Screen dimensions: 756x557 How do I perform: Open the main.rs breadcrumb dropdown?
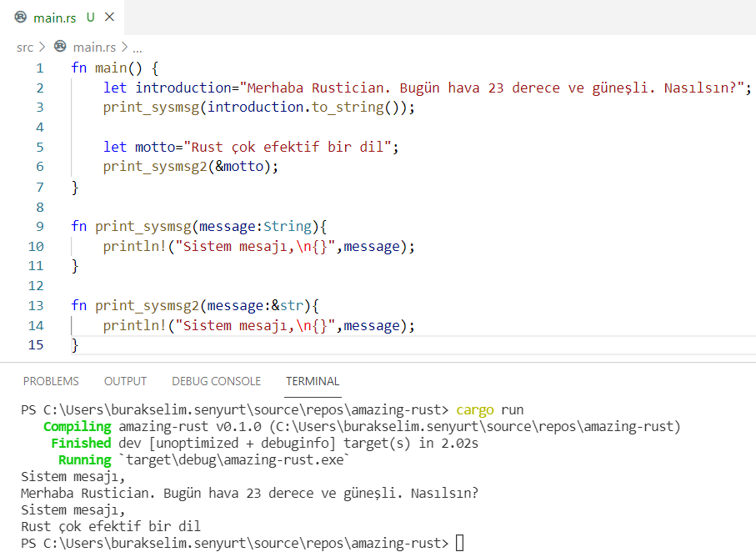tap(94, 47)
